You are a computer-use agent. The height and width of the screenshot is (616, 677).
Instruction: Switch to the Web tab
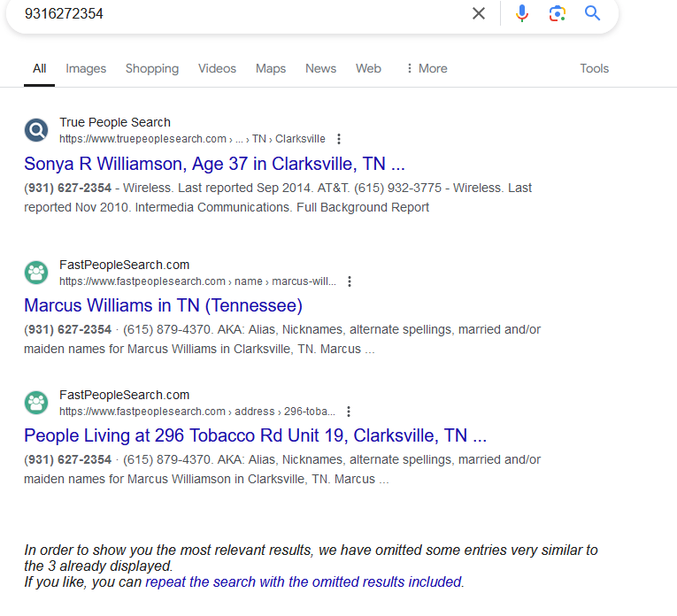pos(368,68)
